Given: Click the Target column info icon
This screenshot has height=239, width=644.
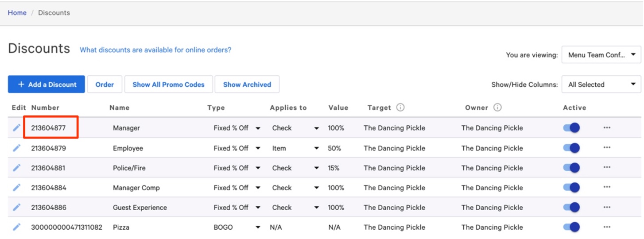Looking at the screenshot, I should pos(400,108).
